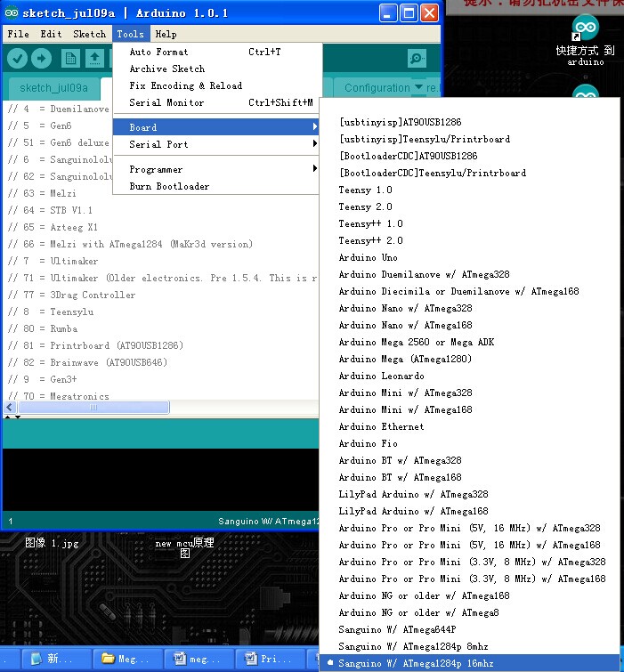Open the Help menu
The image size is (624, 672).
tap(166, 34)
